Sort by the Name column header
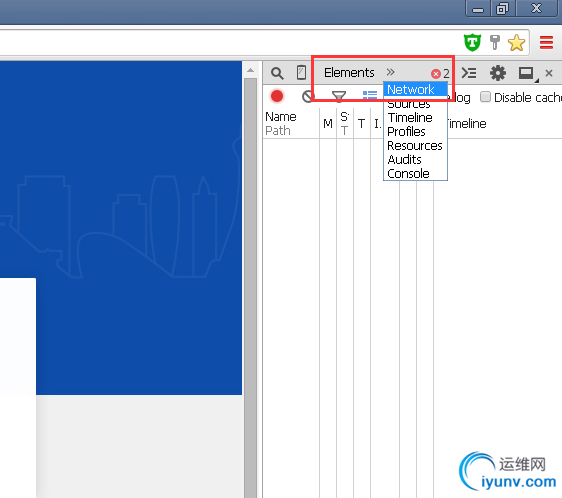The image size is (562, 498). click(x=291, y=123)
